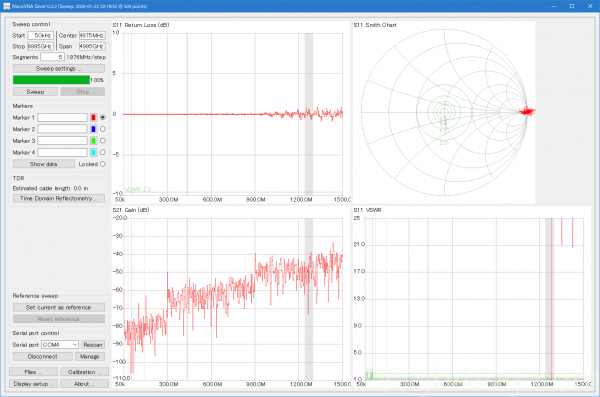Start a sweep with the Sweep button
600x397 pixels.
[35, 92]
